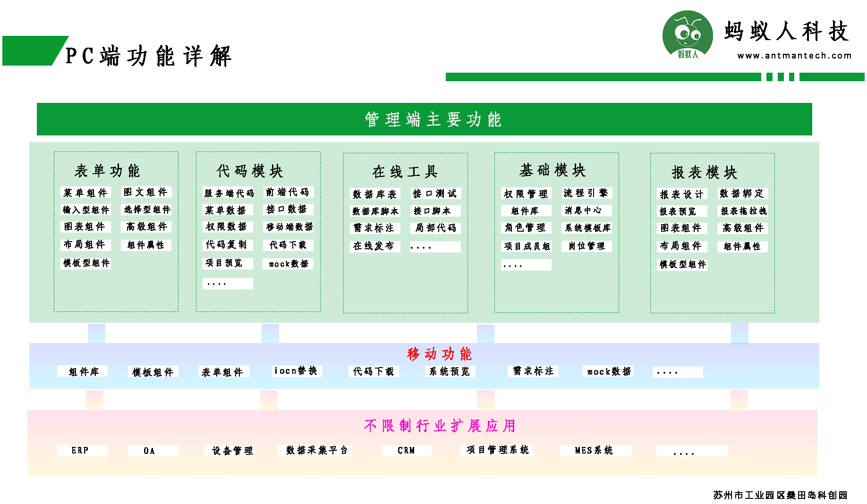Click the 表单功能 section heading
867x504 pixels.
coord(107,171)
